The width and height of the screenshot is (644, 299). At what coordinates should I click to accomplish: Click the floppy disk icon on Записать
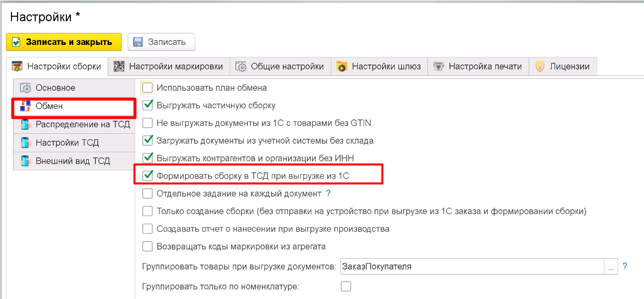[138, 42]
